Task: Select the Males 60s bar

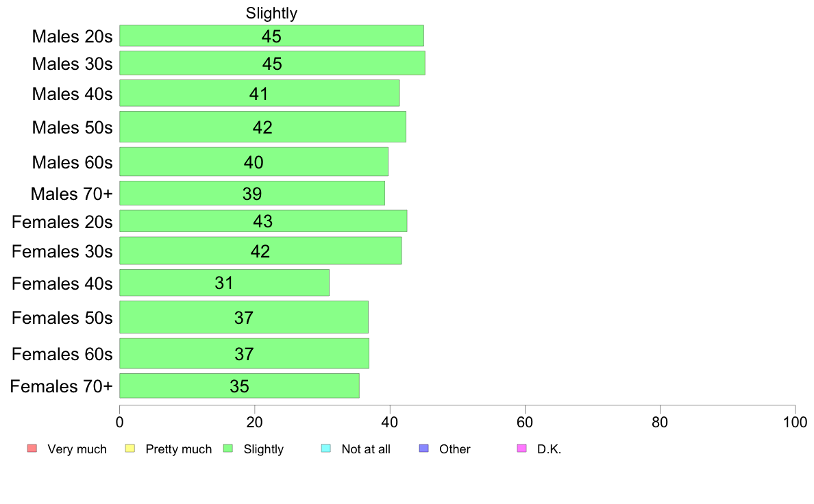Action: click(x=254, y=162)
